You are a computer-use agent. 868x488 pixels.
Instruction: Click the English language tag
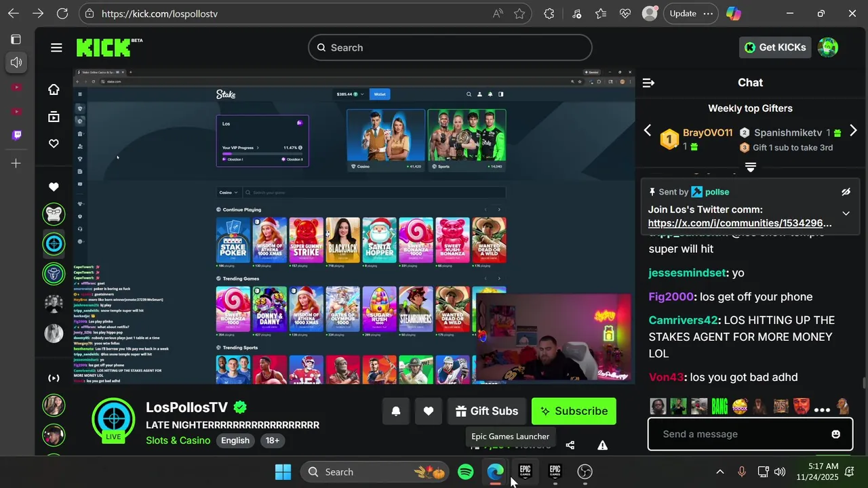pos(235,441)
